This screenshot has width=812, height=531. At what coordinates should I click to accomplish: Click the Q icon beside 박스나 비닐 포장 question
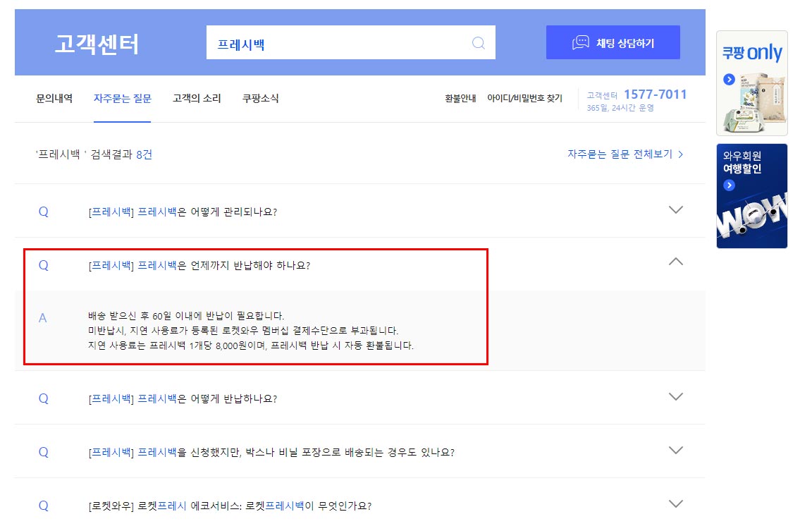point(44,453)
